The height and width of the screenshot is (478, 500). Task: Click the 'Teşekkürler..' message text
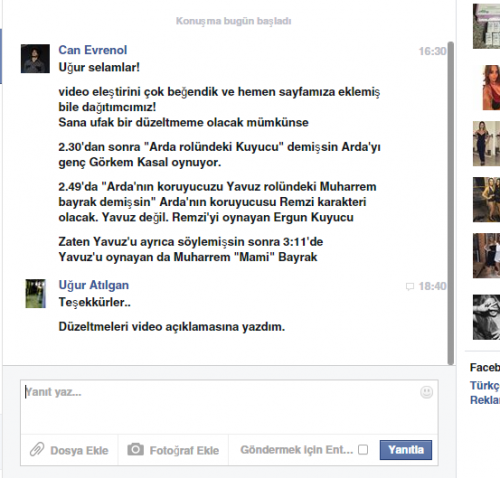(95, 302)
